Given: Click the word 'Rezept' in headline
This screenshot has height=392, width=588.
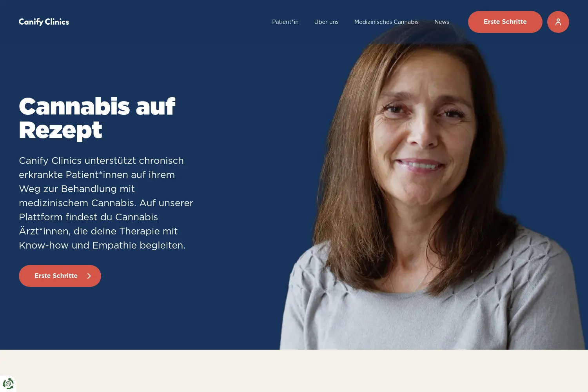Looking at the screenshot, I should (x=60, y=130).
